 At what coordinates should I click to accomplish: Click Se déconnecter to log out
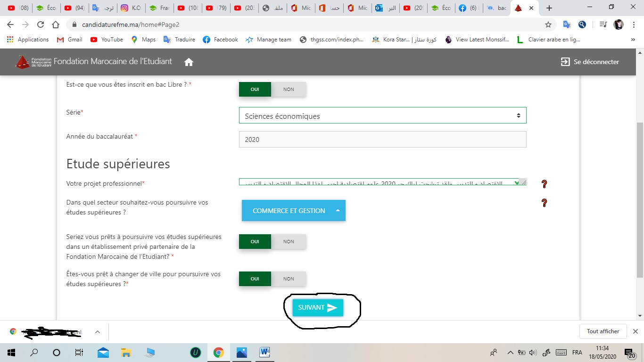point(590,62)
